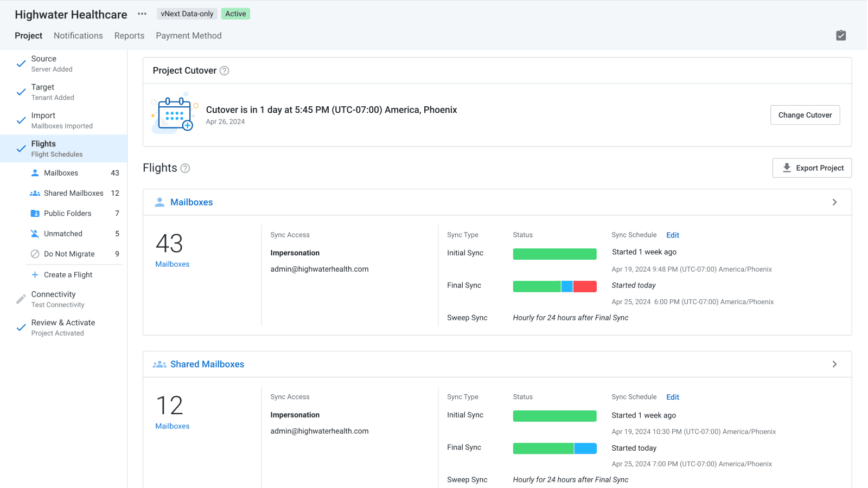Click the Apr 26, 2024 cutover date

225,122
